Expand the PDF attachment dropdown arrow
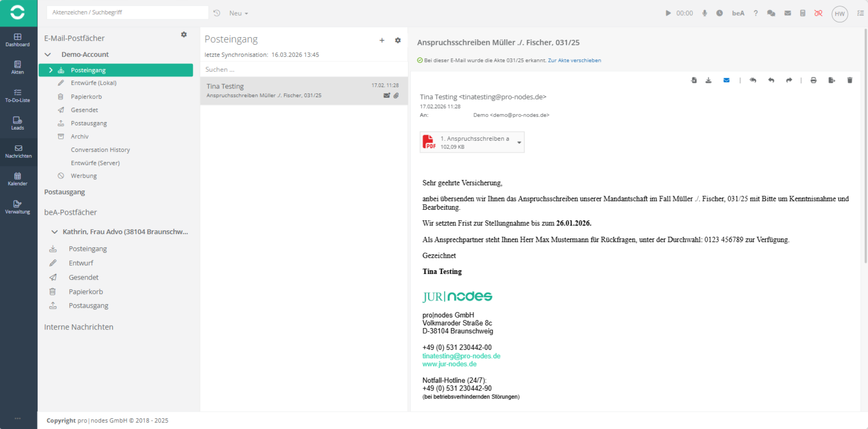 519,143
